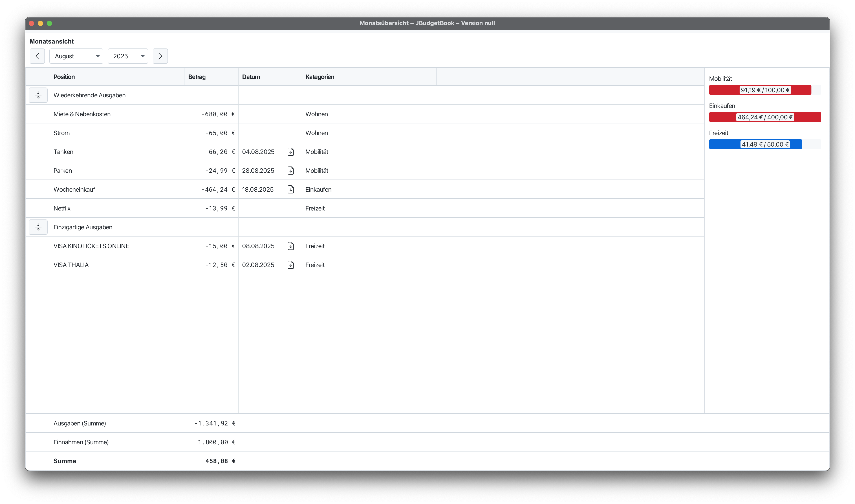The image size is (855, 504).
Task: Sort by the Betrag column header
Action: click(197, 77)
